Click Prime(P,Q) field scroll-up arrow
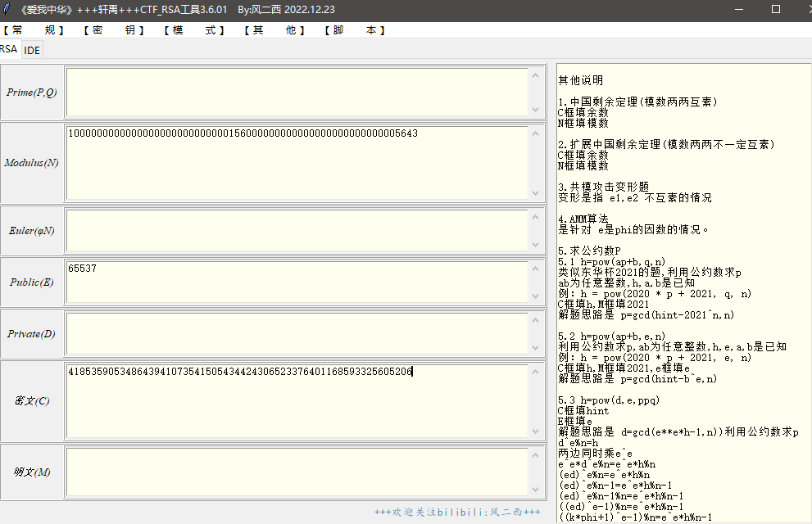 pos(536,75)
